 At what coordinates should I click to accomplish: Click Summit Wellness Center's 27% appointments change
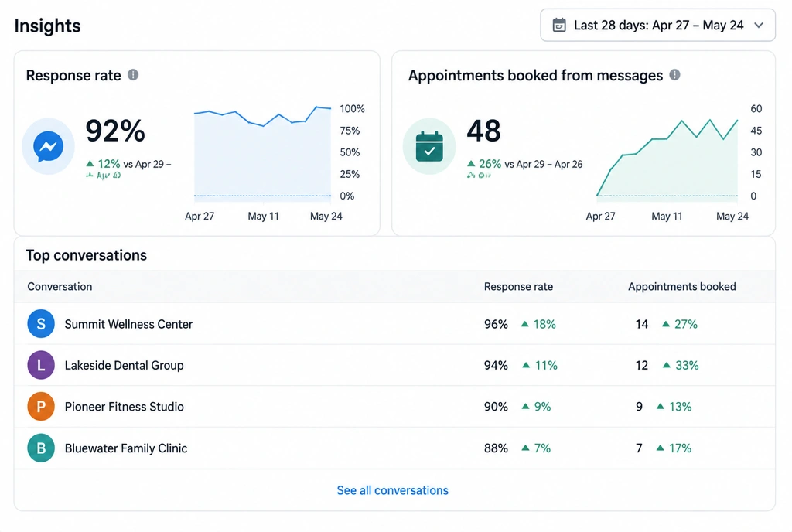point(679,324)
